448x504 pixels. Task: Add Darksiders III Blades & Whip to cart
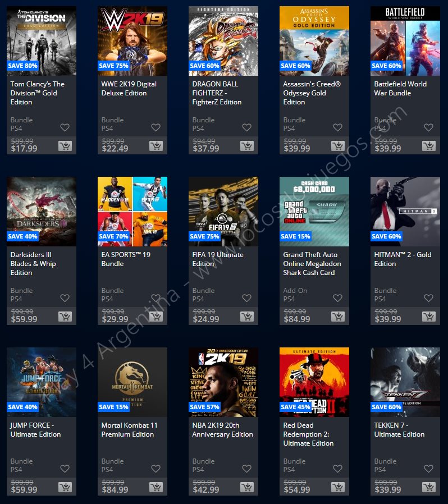[65, 317]
